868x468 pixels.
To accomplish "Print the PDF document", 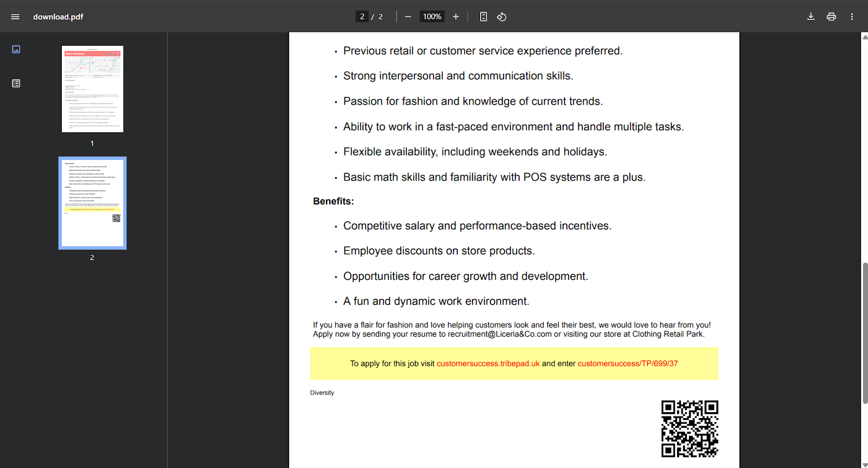I will pyautogui.click(x=831, y=17).
